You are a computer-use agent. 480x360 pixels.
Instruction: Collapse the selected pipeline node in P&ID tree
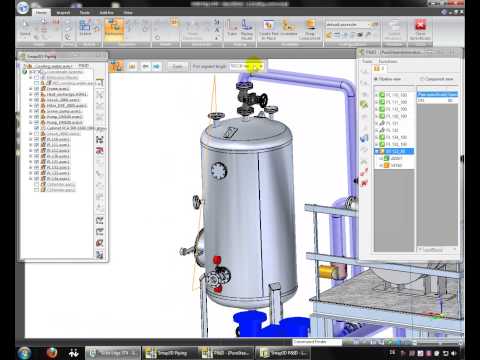[377, 151]
